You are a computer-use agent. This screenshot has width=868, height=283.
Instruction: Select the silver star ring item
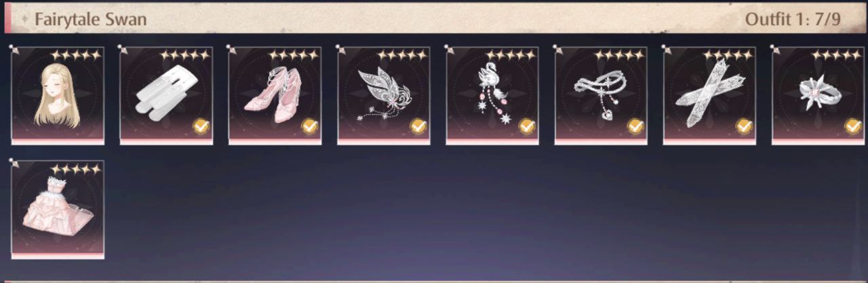point(818,95)
